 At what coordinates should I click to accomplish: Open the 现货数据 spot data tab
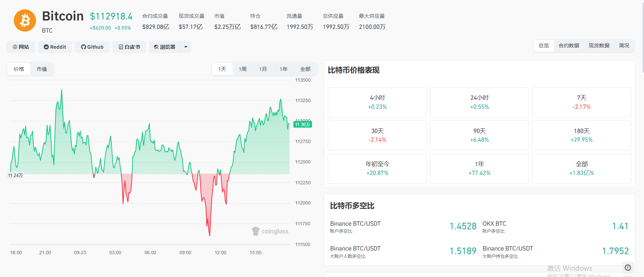pos(599,46)
